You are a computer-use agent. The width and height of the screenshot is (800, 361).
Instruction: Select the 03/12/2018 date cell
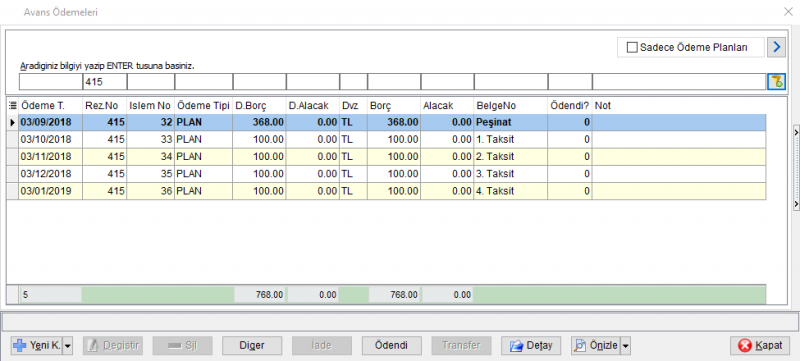pyautogui.click(x=51, y=173)
